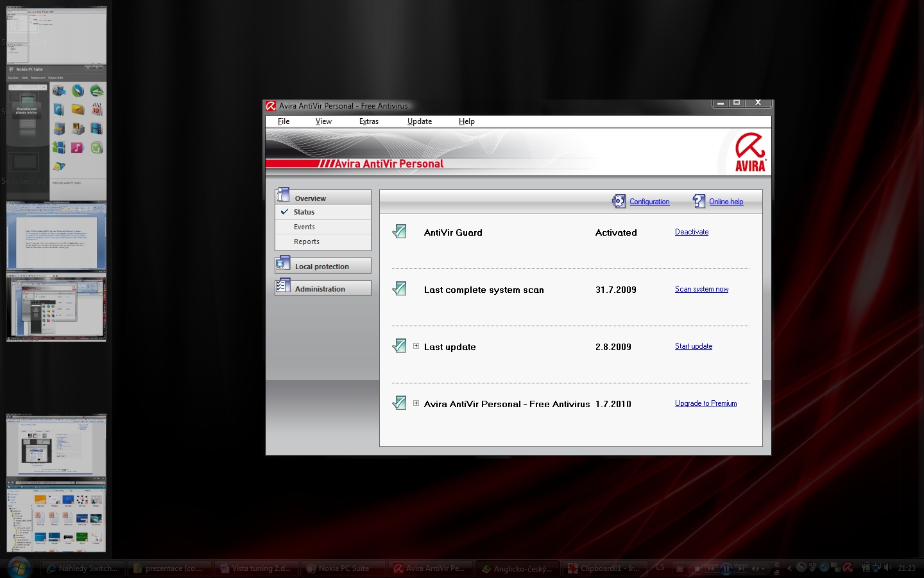The image size is (924, 578).
Task: Click the Last update status check icon
Action: (399, 346)
